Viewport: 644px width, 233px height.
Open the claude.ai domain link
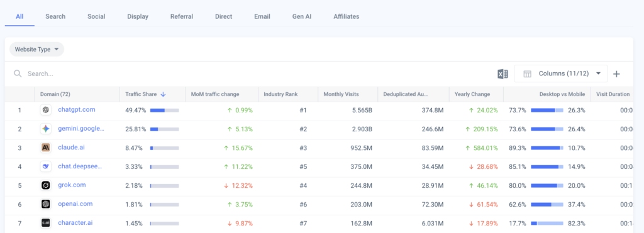[72, 147]
